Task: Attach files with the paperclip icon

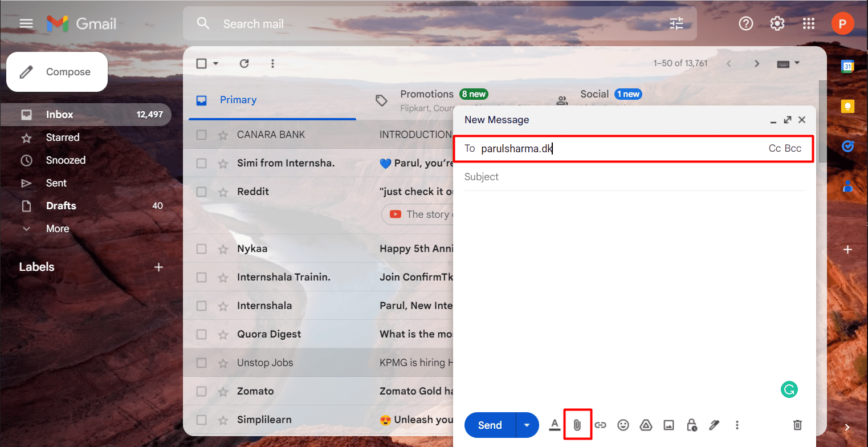Action: click(x=577, y=425)
